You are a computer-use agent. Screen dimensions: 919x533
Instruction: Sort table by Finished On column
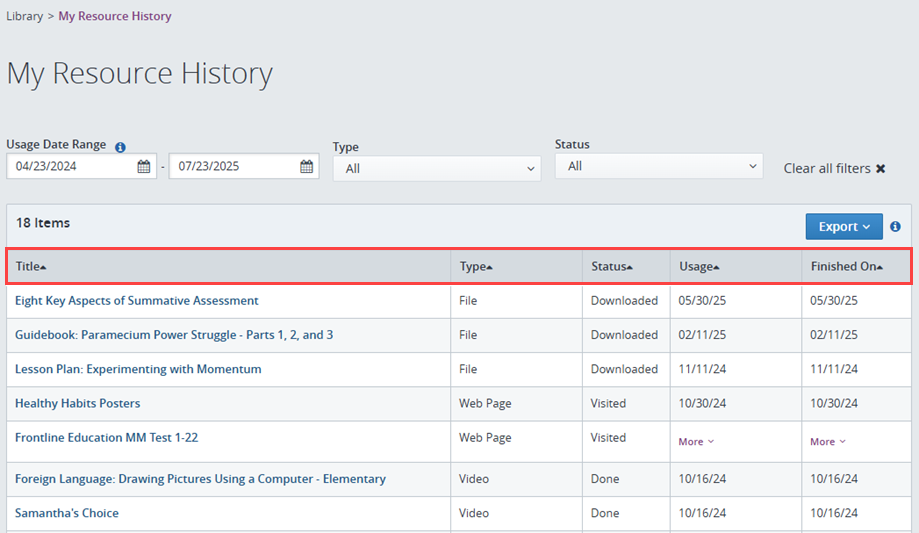coord(847,266)
